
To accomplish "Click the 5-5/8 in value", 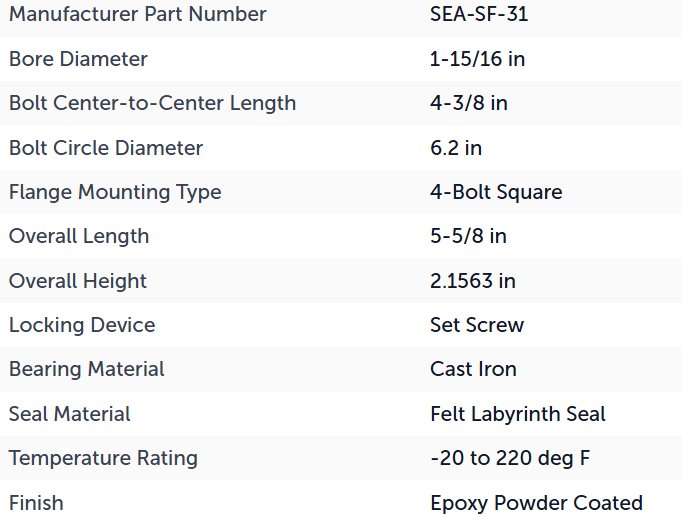I will [x=468, y=236].
